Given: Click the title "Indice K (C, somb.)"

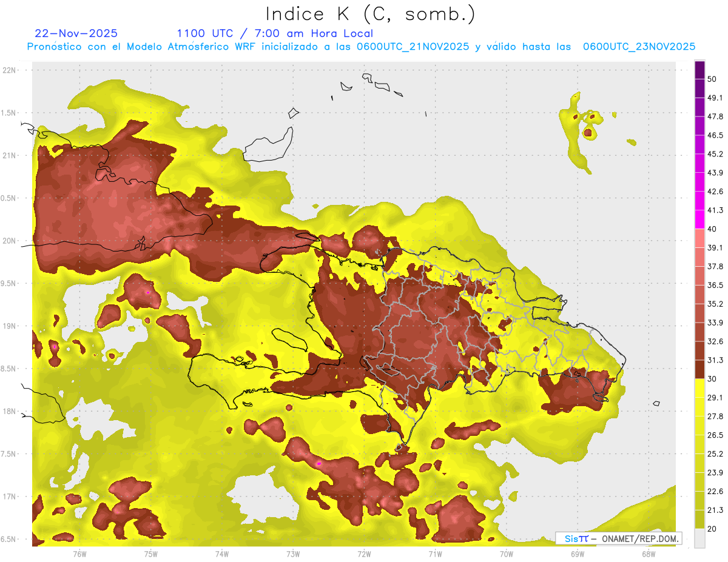Looking at the screenshot, I should [x=371, y=14].
